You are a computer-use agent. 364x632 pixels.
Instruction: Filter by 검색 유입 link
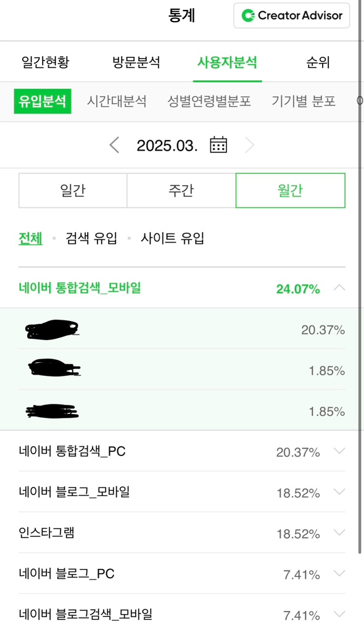coord(91,238)
